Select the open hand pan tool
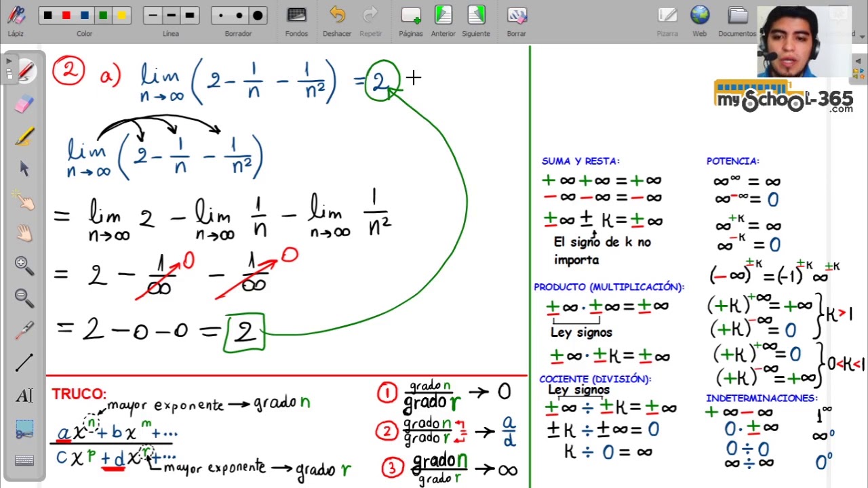 point(24,233)
